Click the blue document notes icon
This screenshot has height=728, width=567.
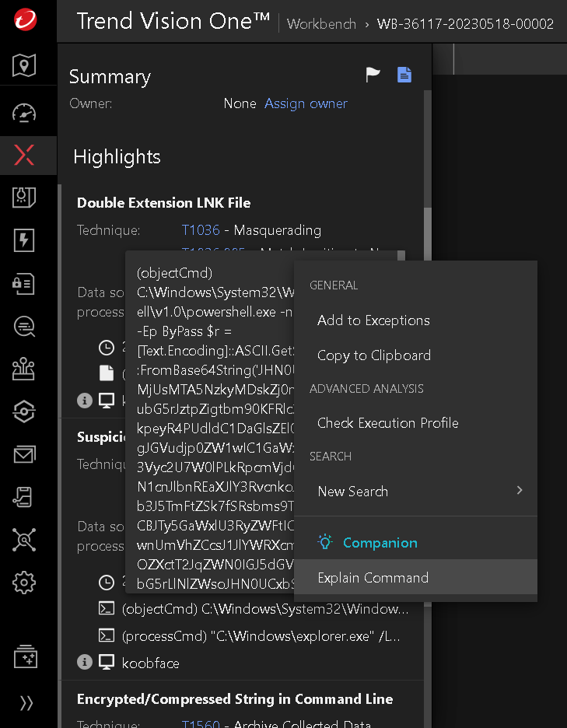pos(404,75)
